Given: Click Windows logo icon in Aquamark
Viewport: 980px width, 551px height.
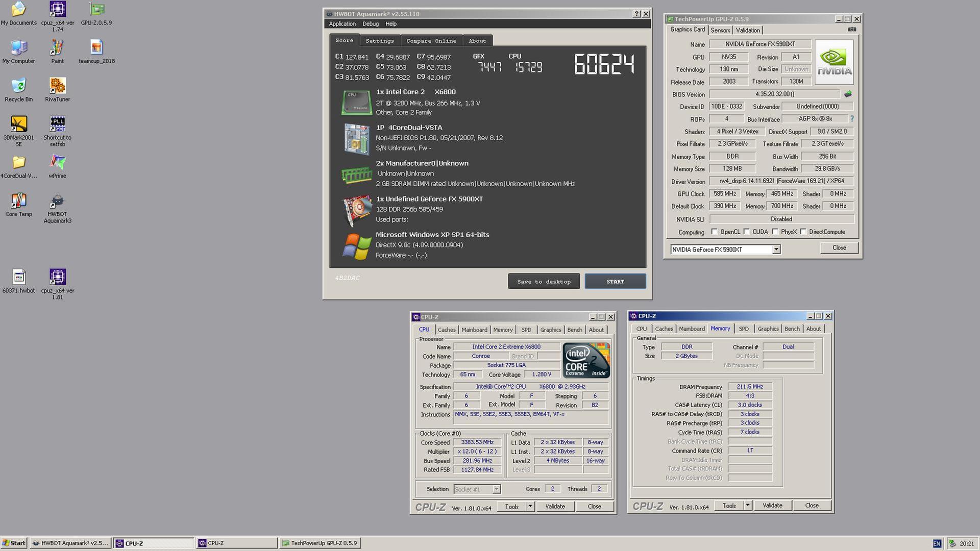Looking at the screenshot, I should pyautogui.click(x=356, y=246).
